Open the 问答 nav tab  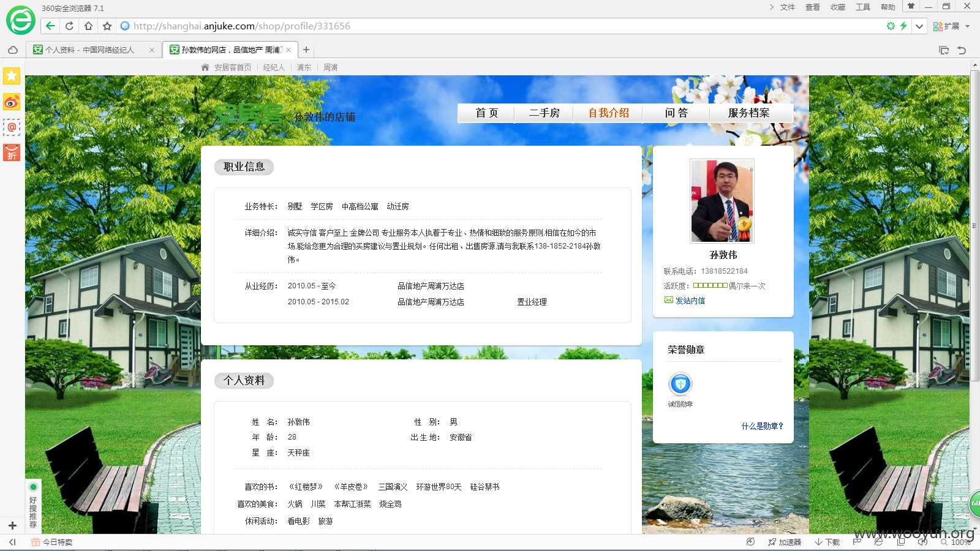coord(677,113)
